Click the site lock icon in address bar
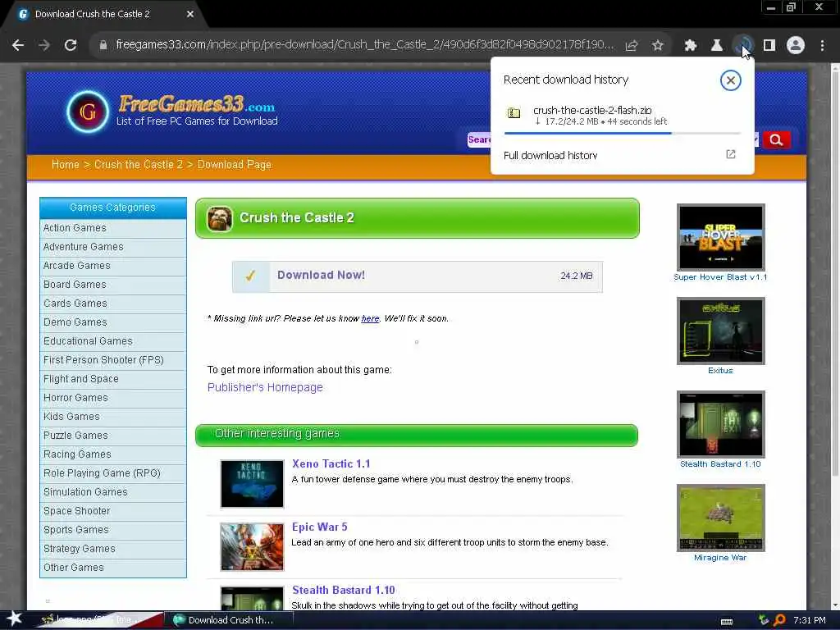This screenshot has width=840, height=630. tap(103, 46)
